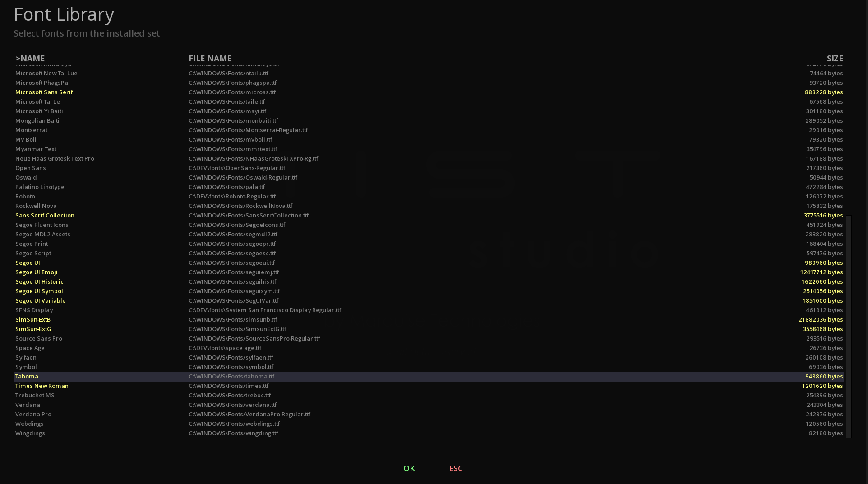Image resolution: width=868 pixels, height=484 pixels.
Task: Select the Space Age font
Action: (x=429, y=348)
